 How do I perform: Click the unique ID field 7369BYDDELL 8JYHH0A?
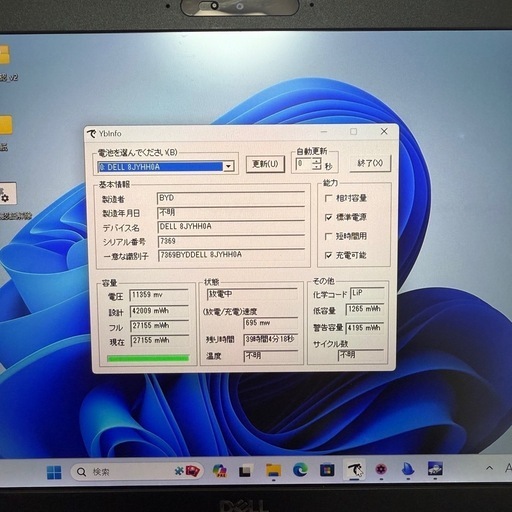[231, 255]
